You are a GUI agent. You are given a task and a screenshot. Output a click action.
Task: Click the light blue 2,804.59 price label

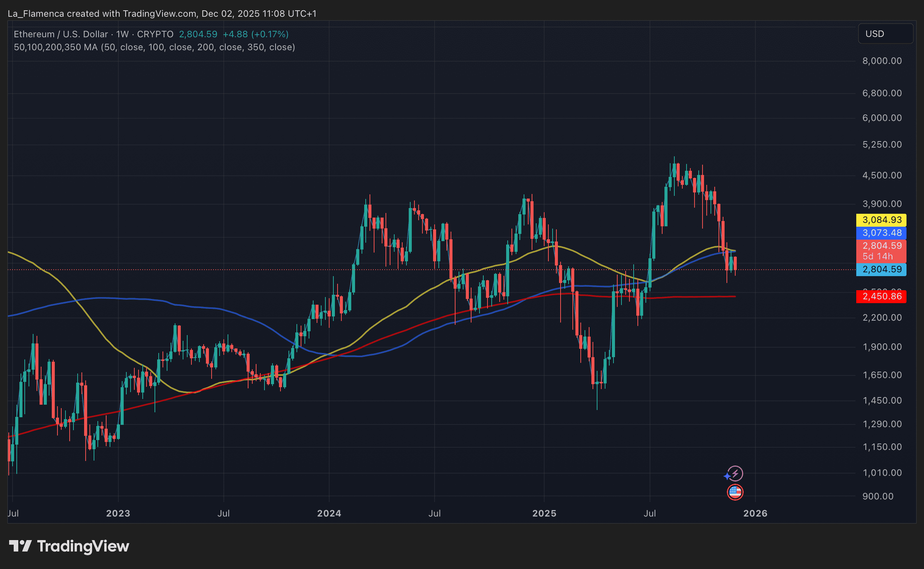coord(881,269)
